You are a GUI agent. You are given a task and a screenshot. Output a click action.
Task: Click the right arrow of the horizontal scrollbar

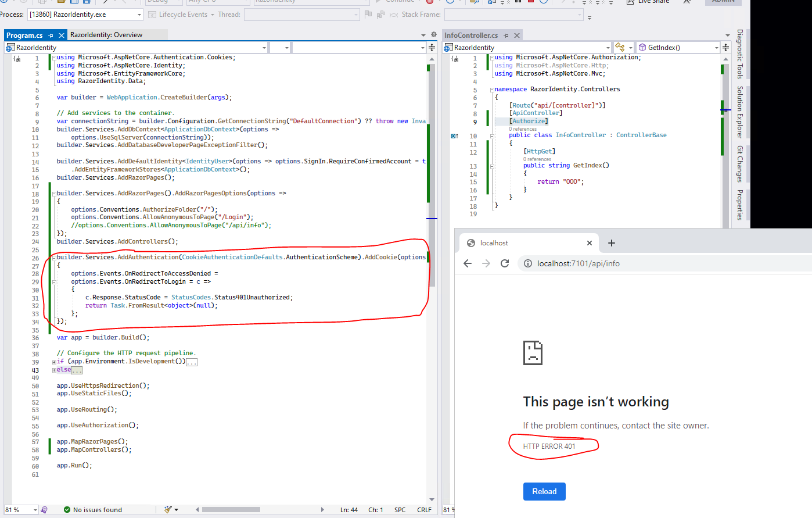pyautogui.click(x=322, y=510)
